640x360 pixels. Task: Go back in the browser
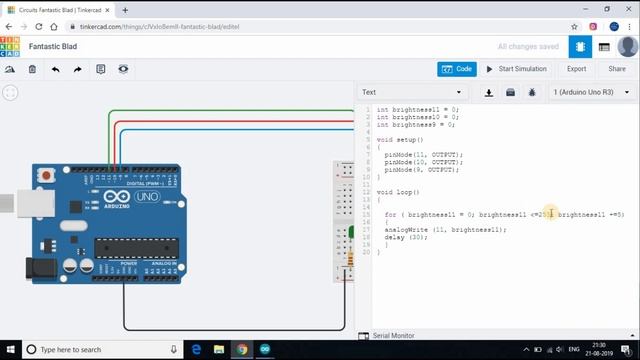[9, 27]
